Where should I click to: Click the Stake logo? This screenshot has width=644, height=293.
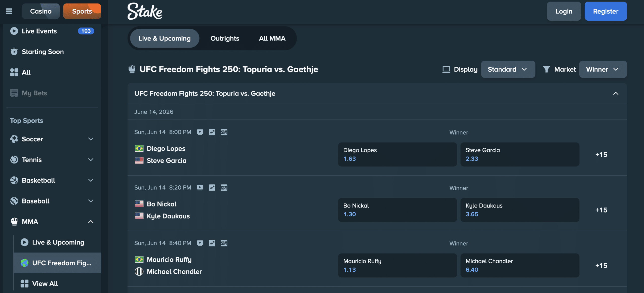point(145,11)
